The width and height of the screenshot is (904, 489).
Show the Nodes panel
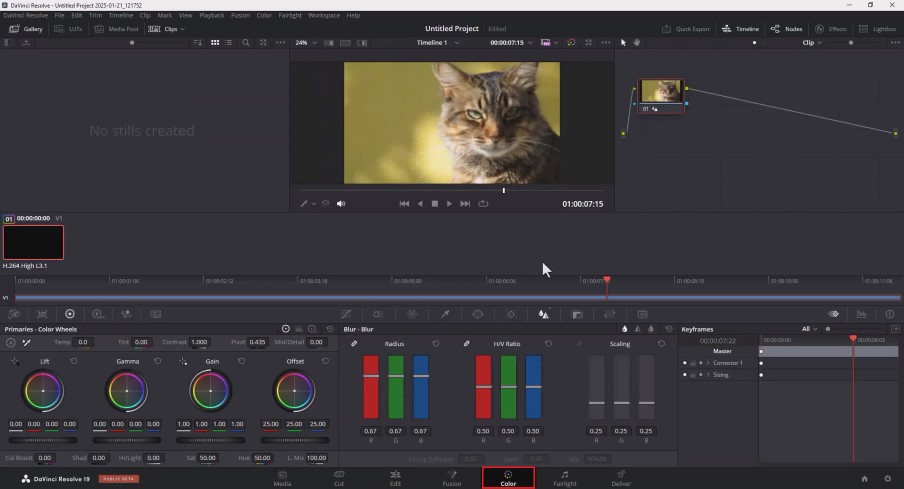(x=786, y=29)
